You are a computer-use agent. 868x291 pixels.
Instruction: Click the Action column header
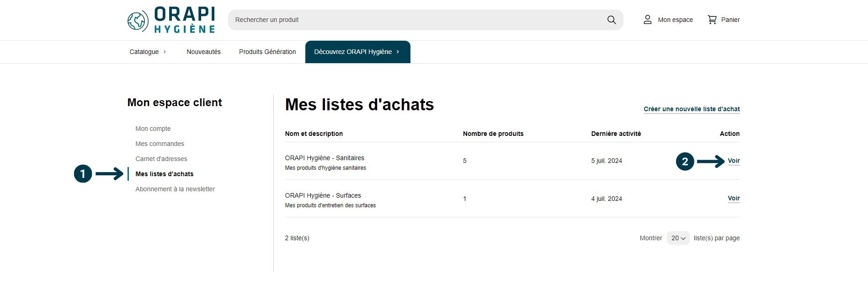coord(730,134)
